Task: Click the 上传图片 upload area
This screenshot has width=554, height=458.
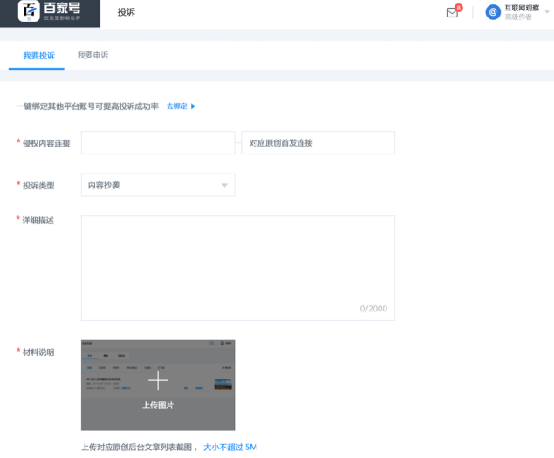Action: [158, 385]
